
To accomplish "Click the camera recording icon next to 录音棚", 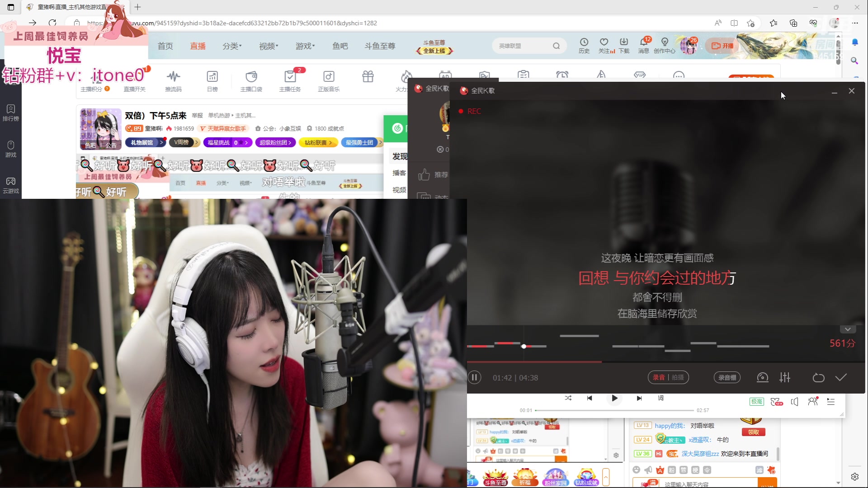I will (x=762, y=377).
